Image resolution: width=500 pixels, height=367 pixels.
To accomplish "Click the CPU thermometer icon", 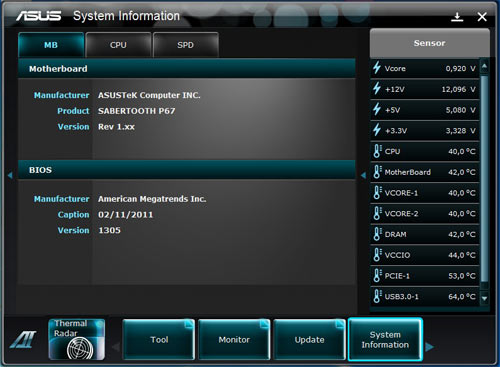I will pos(377,151).
